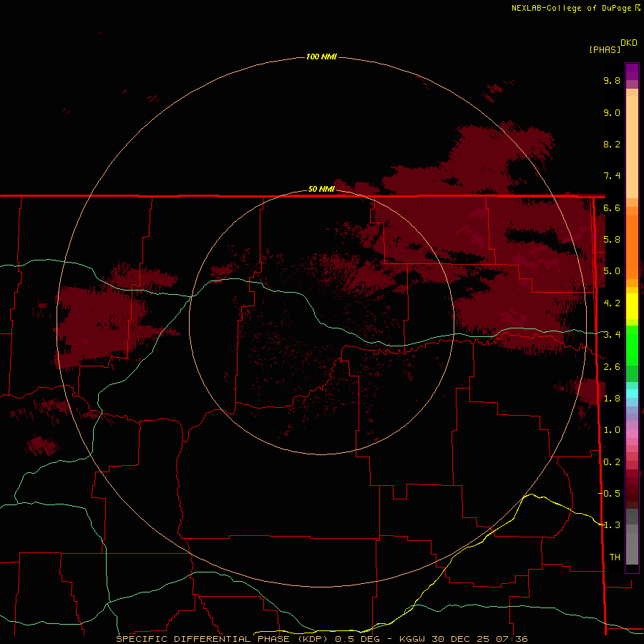Select the 1.0 scale value
This screenshot has height=644, width=644.
612,430
